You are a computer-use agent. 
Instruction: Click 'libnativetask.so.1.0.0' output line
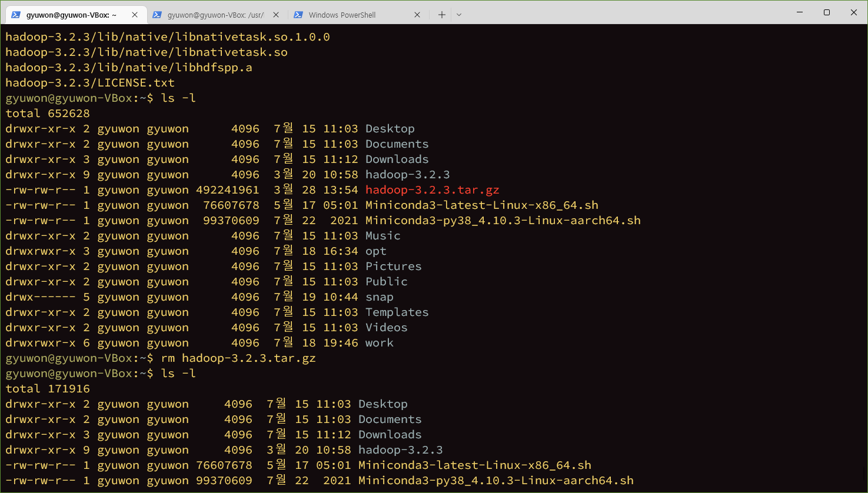point(168,37)
